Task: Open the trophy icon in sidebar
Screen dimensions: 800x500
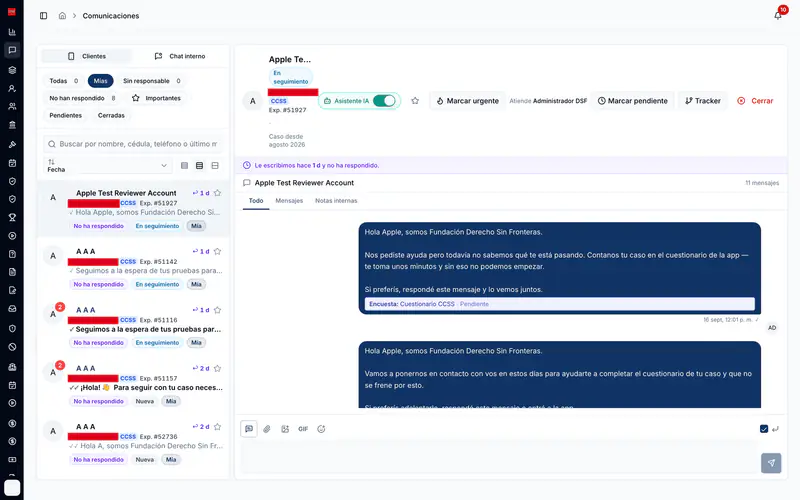Action: [x=12, y=217]
